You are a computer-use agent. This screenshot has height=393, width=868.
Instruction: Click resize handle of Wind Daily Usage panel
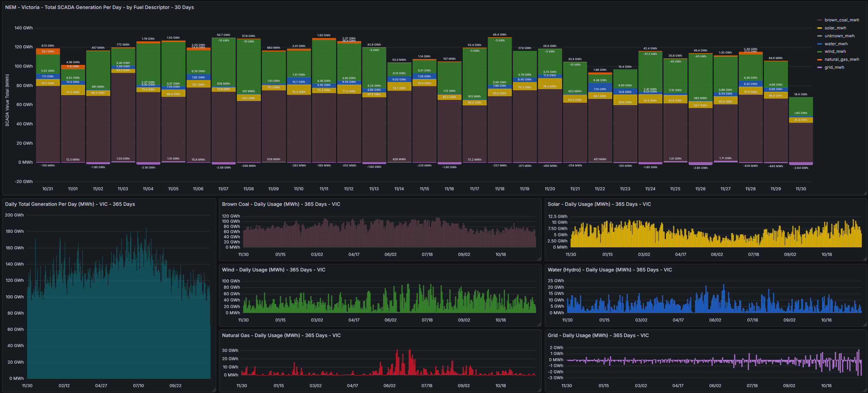[539, 324]
